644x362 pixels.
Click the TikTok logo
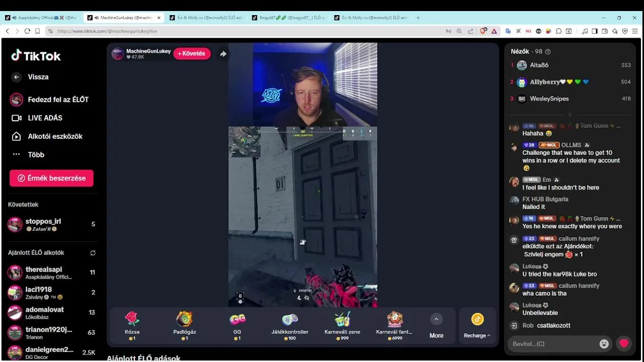[x=36, y=56]
